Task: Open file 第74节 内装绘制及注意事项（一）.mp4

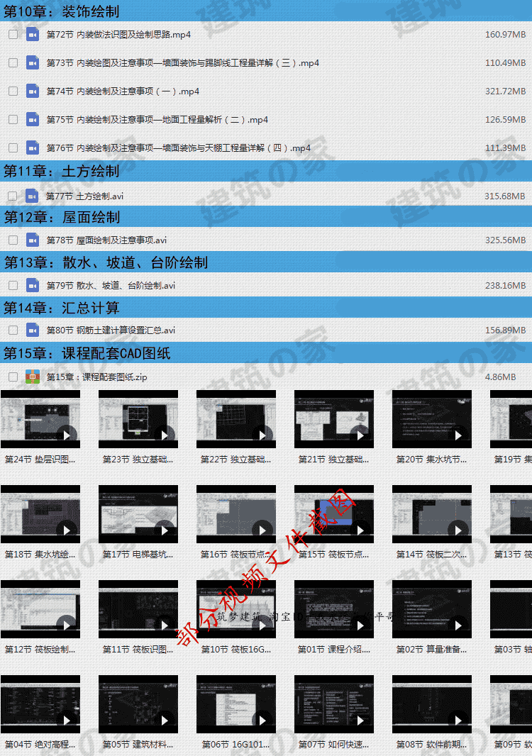Action: (x=123, y=91)
